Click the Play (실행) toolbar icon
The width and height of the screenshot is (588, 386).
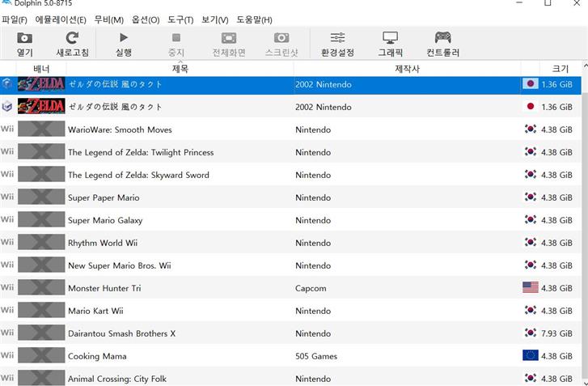click(x=124, y=37)
